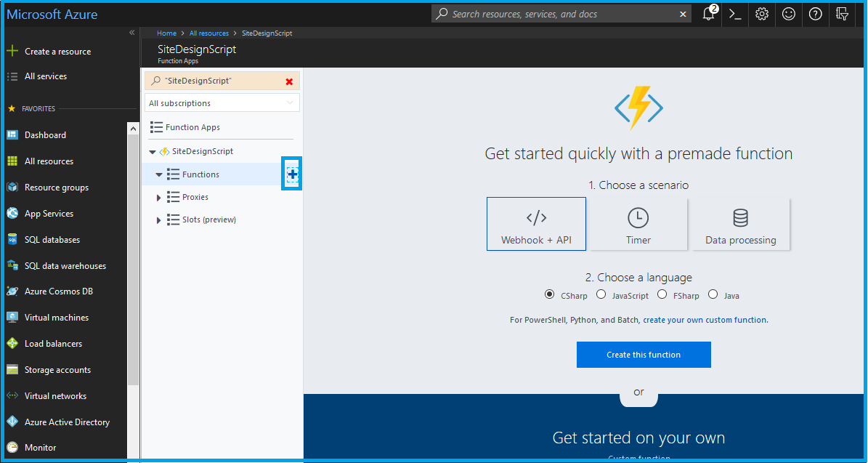868x463 pixels.
Task: Open Monitor from the sidebar menu
Action: [41, 448]
